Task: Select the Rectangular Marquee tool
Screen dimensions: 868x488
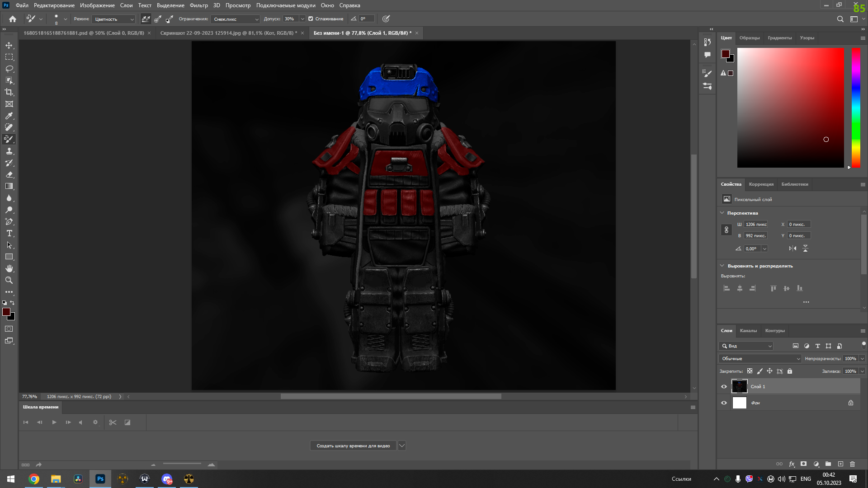Action: 9,57
